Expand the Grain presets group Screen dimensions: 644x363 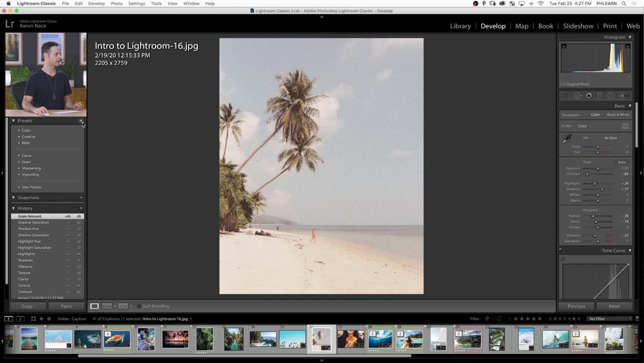pos(19,162)
